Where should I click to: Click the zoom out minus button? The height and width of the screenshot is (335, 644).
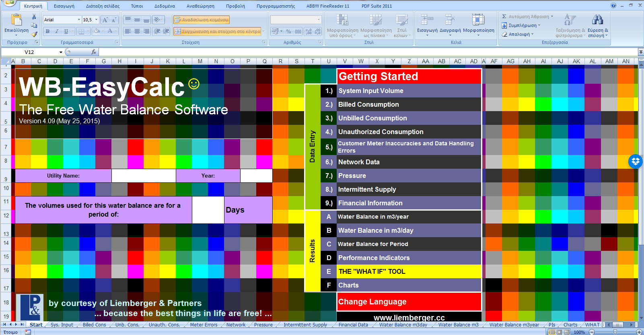pos(592,332)
